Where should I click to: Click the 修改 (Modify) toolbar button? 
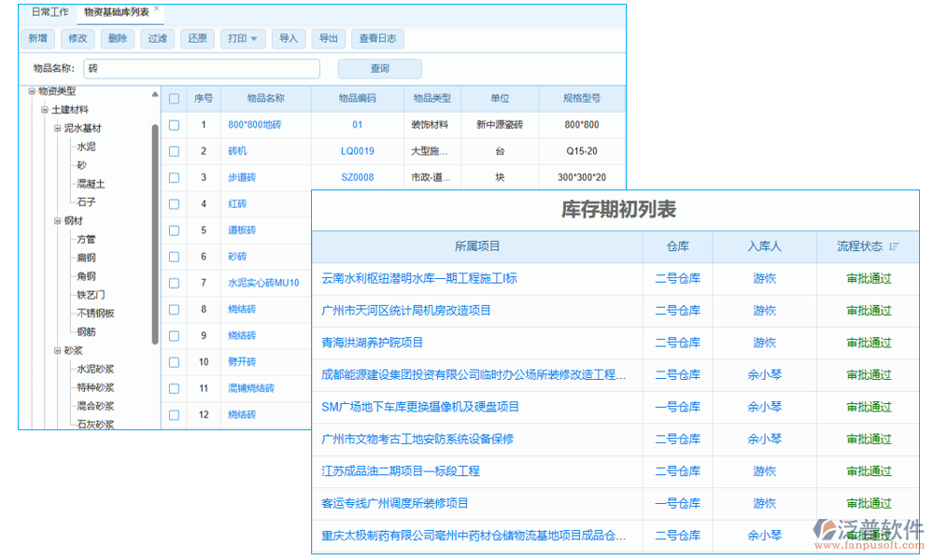click(78, 38)
